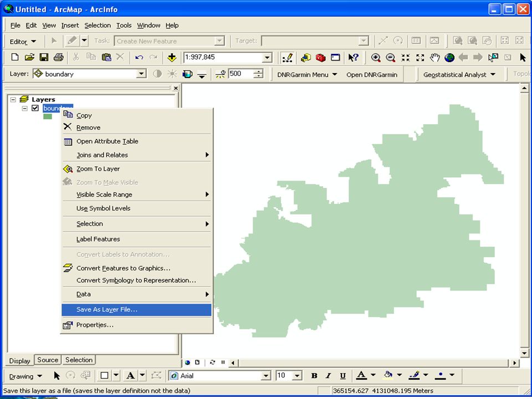Screen dimensions: 532x399
Task: Open the Drawing menu dropdown
Action: [25, 376]
